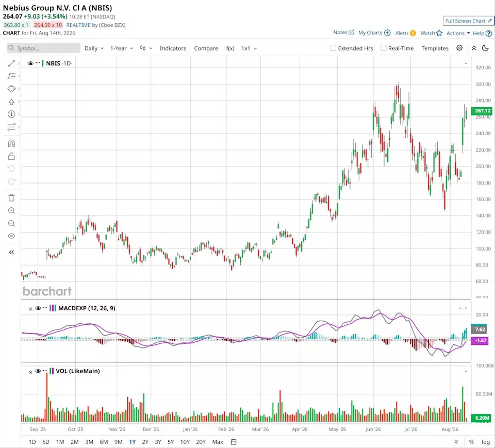The width and height of the screenshot is (495, 448).
Task: Open the calendar date range picker
Action: (x=234, y=442)
